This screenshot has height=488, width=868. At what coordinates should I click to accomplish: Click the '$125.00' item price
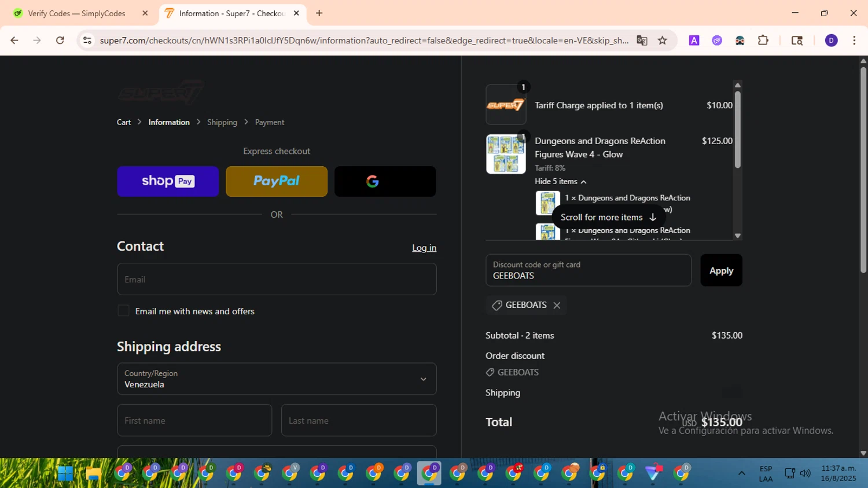717,141
